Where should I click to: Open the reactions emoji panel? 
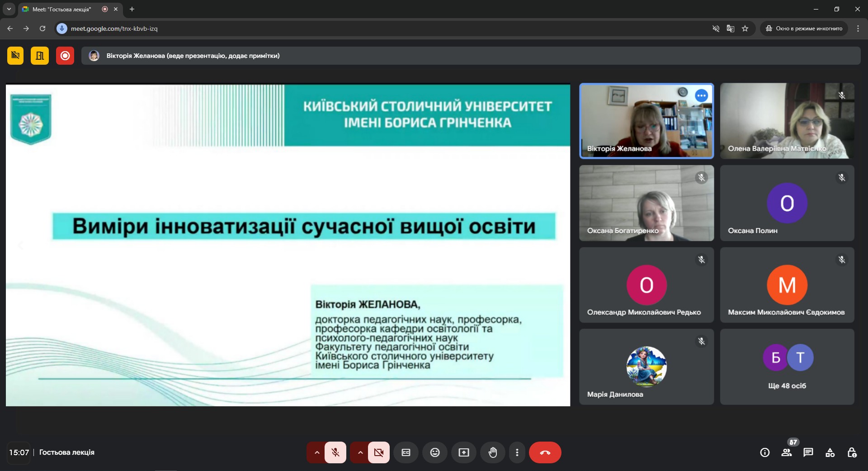click(434, 452)
